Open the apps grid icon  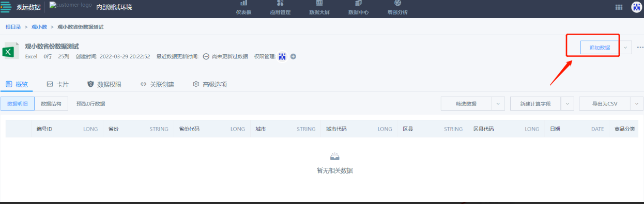[619, 7]
